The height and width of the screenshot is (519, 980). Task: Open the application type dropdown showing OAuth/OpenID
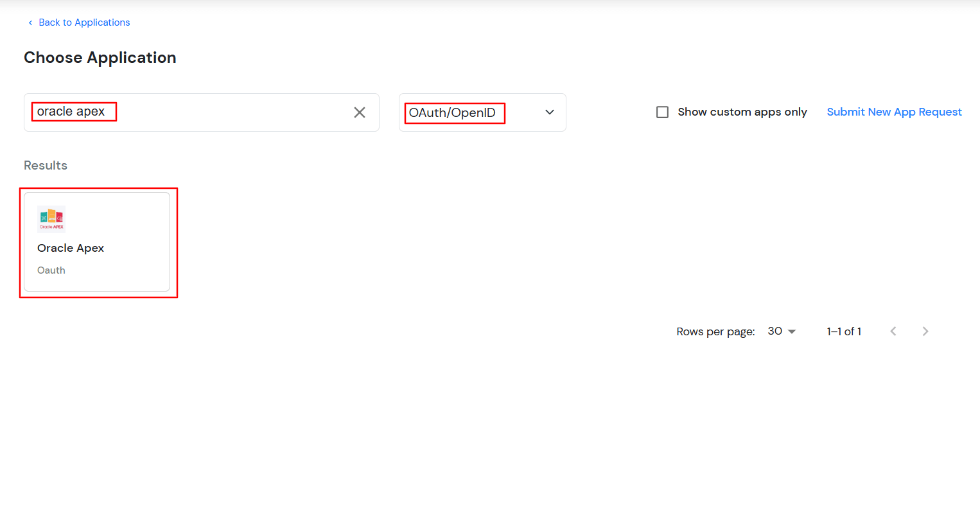coord(482,112)
